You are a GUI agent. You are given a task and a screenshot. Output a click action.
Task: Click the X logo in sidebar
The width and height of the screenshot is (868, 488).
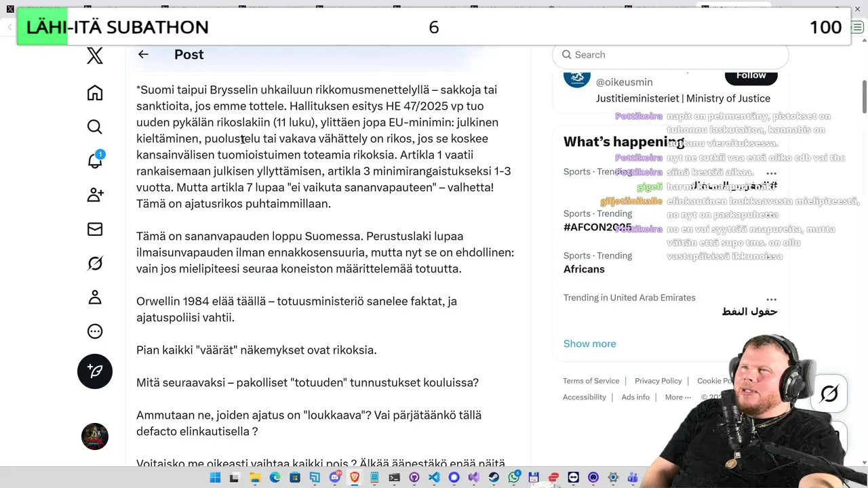pos(95,55)
